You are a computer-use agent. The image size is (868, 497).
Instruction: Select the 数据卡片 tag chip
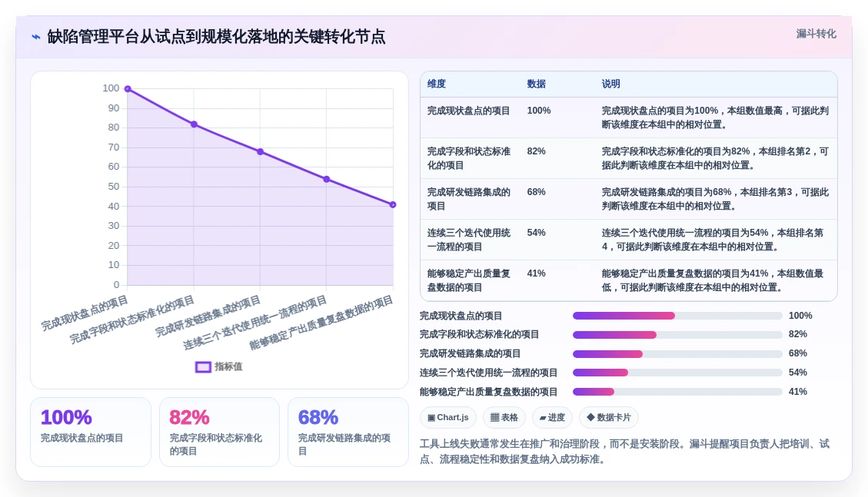tap(608, 417)
